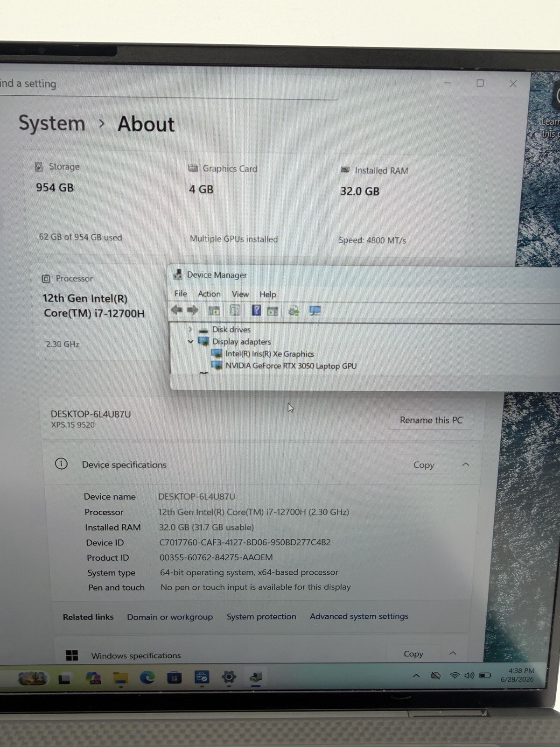Click the info icon beside Device specifications

(x=61, y=464)
